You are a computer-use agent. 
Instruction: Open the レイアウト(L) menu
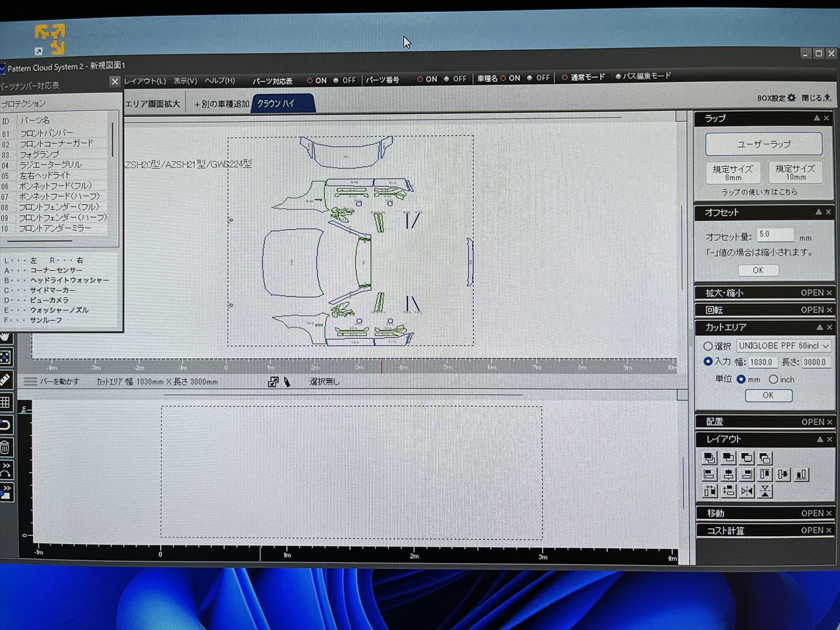[145, 81]
